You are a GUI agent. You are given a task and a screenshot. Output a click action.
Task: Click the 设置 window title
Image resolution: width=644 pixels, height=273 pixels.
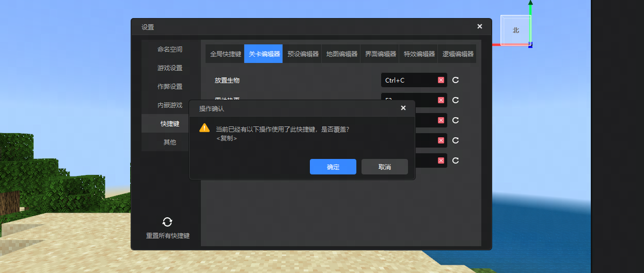click(x=148, y=27)
